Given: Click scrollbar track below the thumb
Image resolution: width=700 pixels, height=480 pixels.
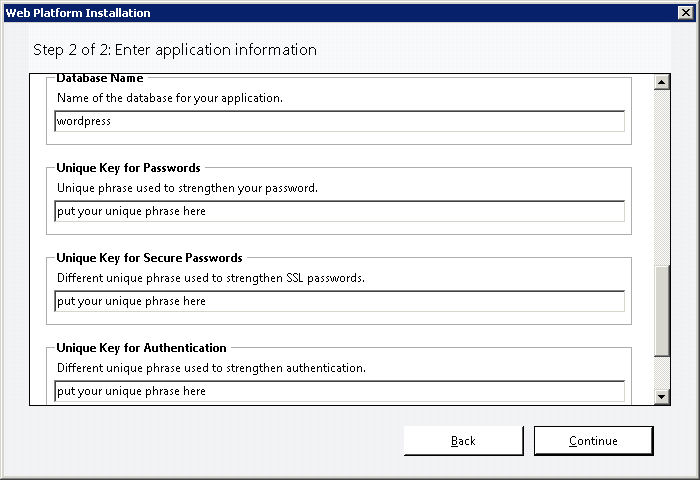Looking at the screenshot, I should (661, 372).
